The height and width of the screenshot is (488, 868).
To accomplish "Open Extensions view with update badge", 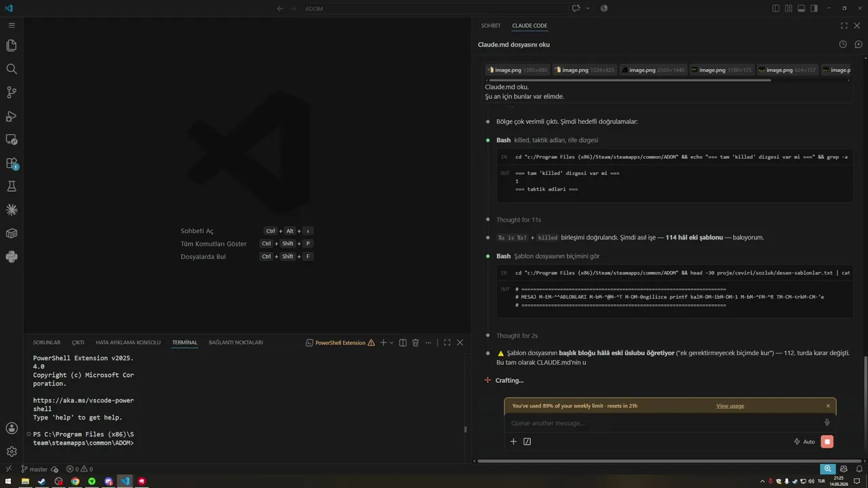I will (x=12, y=163).
